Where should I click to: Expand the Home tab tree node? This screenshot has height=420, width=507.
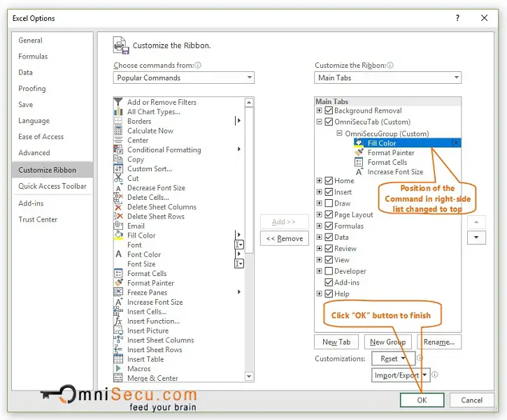[x=319, y=180]
